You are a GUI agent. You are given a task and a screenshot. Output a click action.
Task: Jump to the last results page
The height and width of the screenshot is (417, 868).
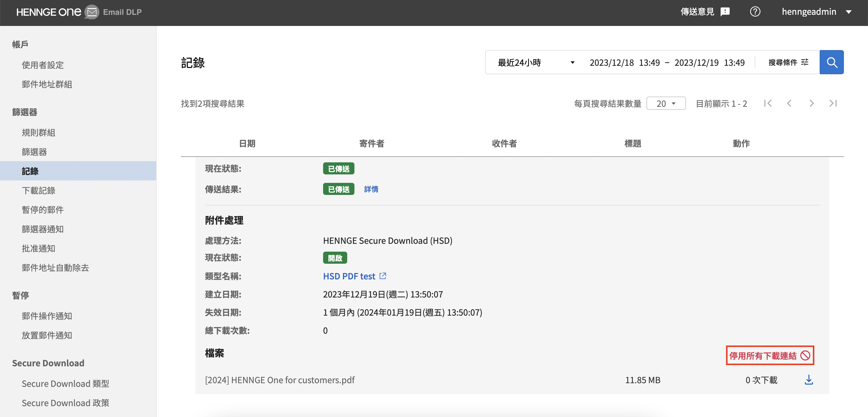pyautogui.click(x=833, y=103)
